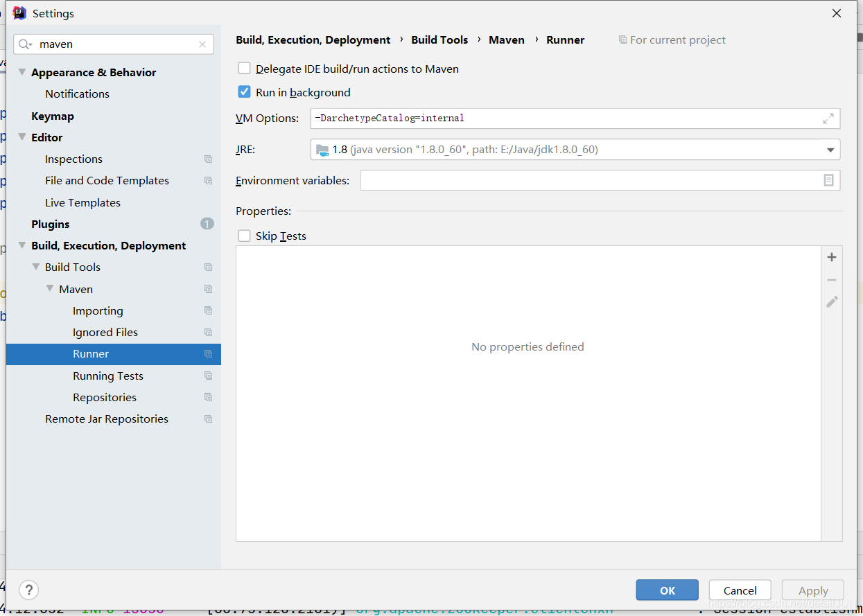
Task: Edit selected Maven property pencil
Action: coord(832,302)
